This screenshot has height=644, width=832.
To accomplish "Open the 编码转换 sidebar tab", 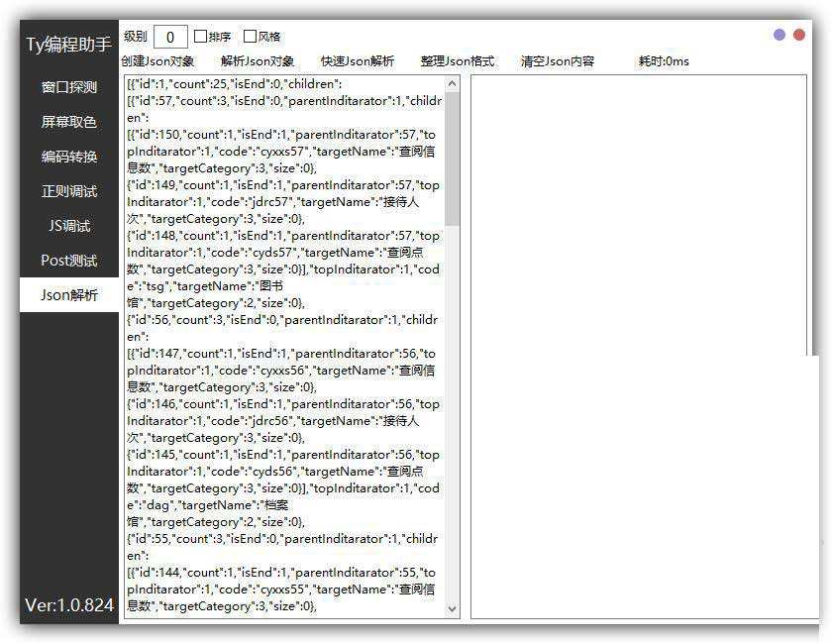I will pos(69,157).
